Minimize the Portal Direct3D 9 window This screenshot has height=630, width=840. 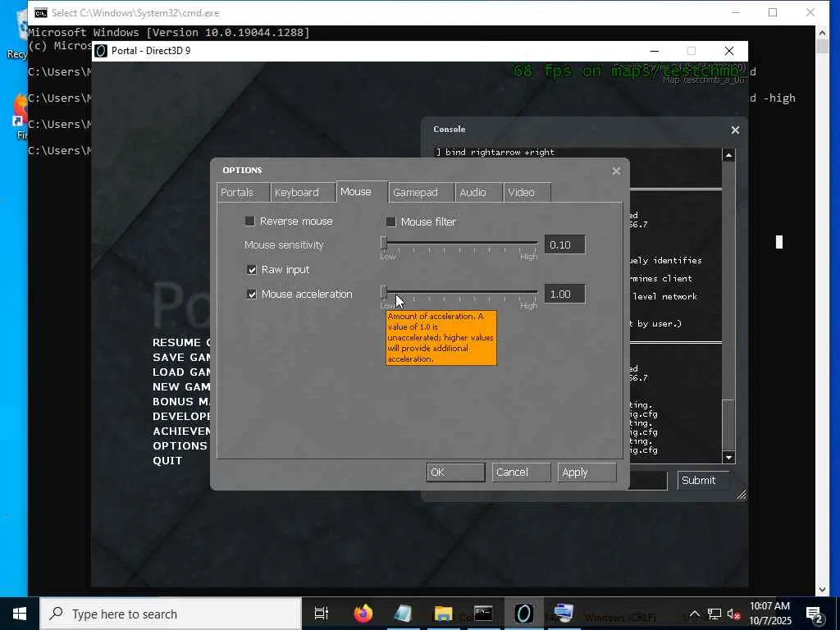click(x=654, y=51)
